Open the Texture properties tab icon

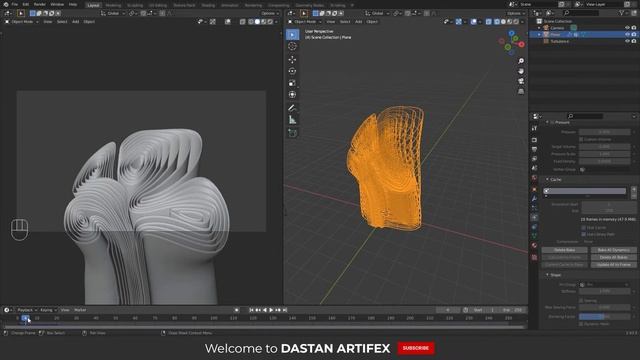point(534,258)
